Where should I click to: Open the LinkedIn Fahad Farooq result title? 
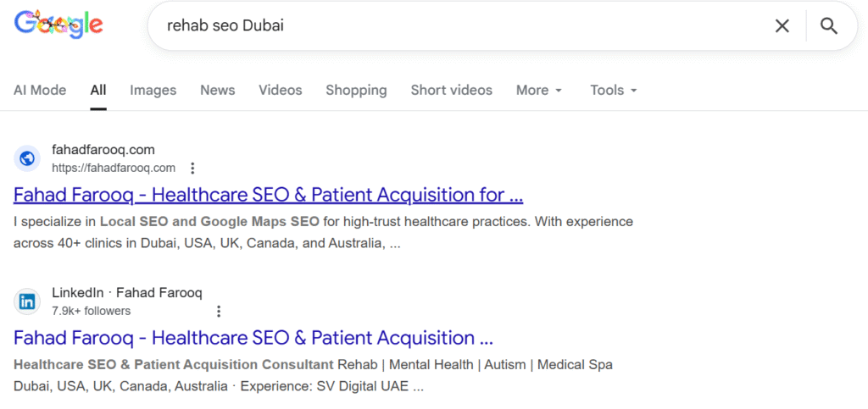[x=253, y=338]
